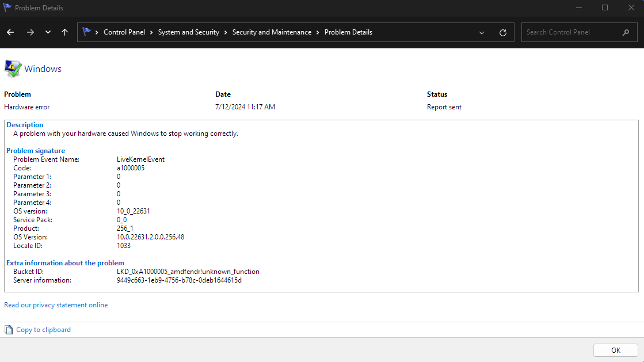The height and width of the screenshot is (362, 644).
Task: Click the 'Problem' column header
Action: pyautogui.click(x=17, y=94)
